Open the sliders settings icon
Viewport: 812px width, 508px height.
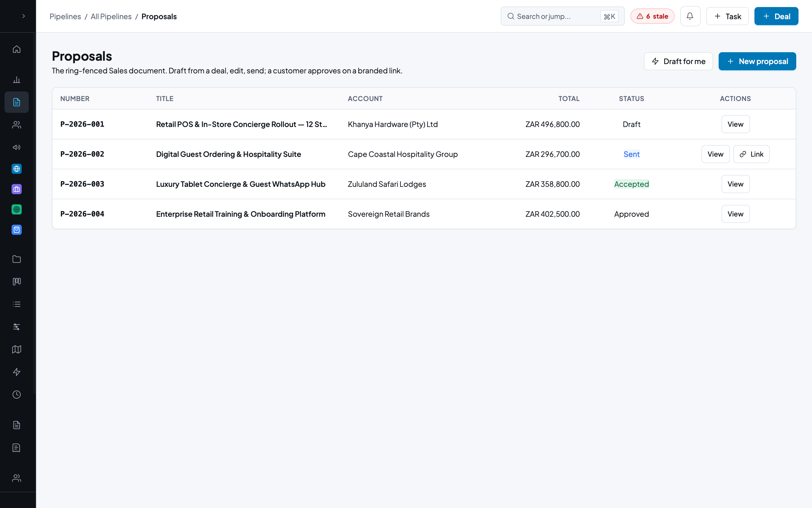click(x=16, y=327)
